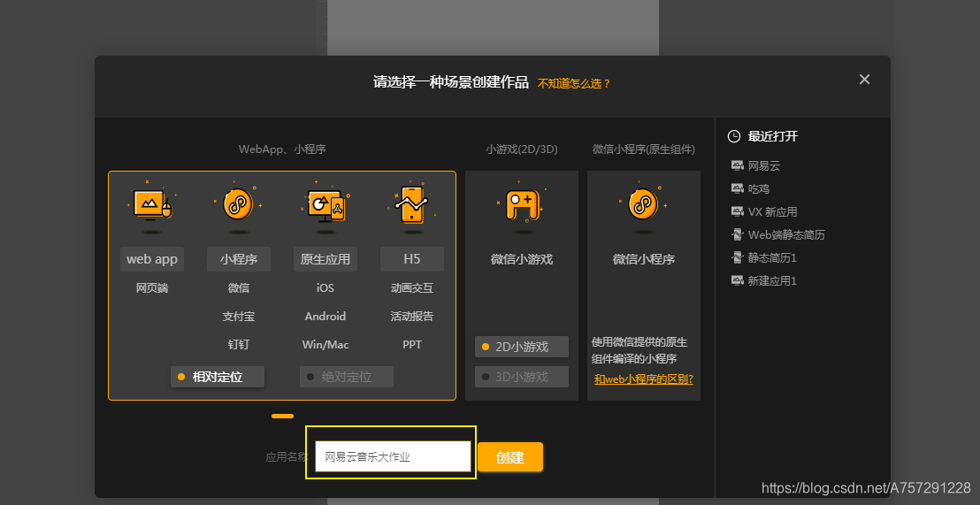Click PPT under H5

[x=412, y=344]
